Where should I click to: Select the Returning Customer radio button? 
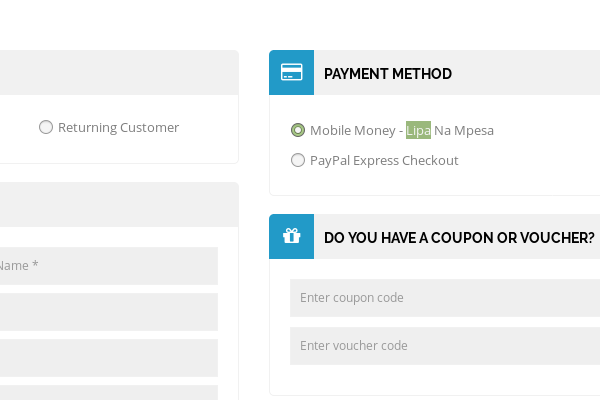click(x=46, y=127)
